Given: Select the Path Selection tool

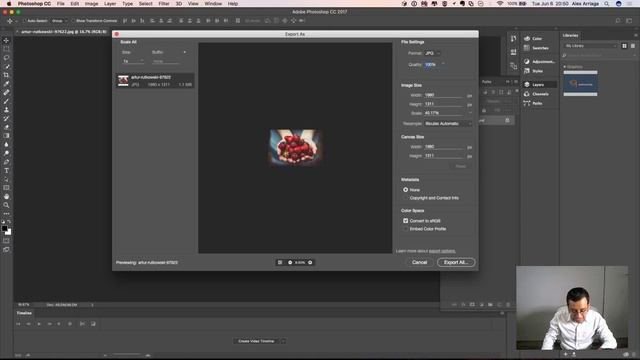Looking at the screenshot, I should tap(6, 179).
